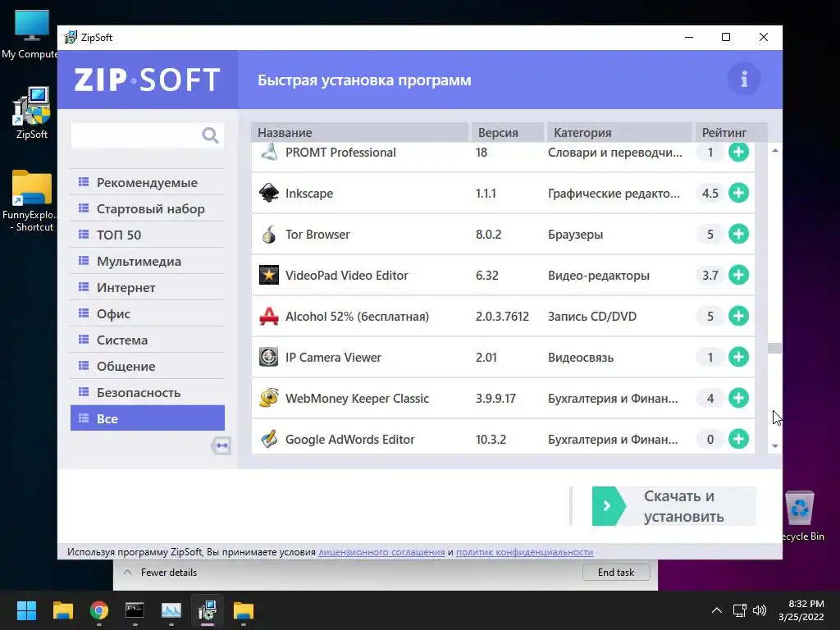Add Alcohol 52% with the plus button
The height and width of the screenshot is (630, 840).
point(738,316)
